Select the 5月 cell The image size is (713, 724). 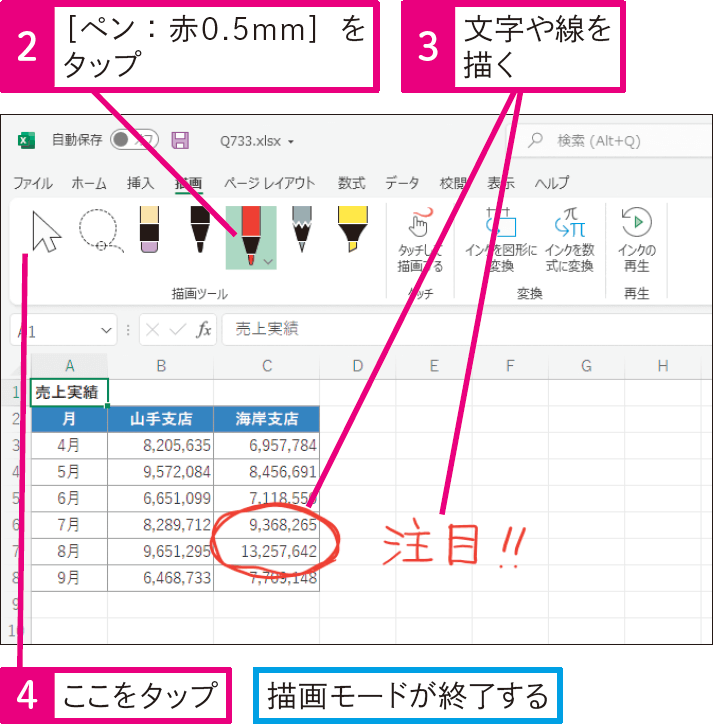69,472
